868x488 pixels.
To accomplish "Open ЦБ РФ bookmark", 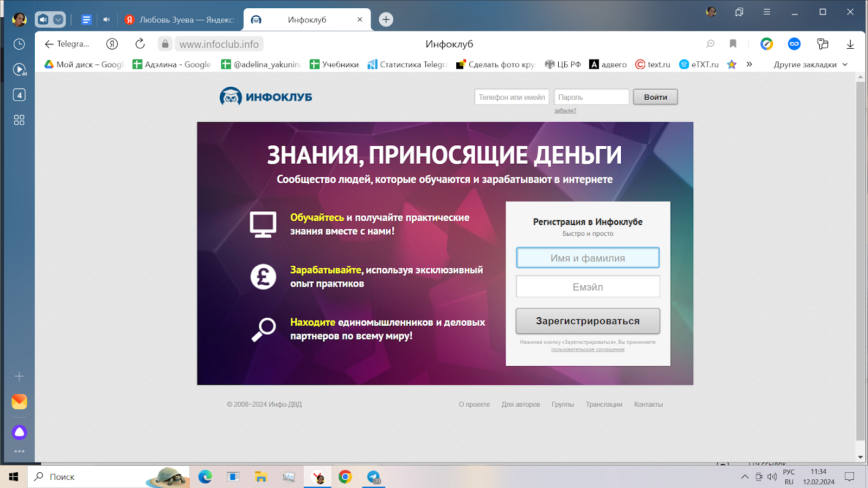I will tap(563, 65).
